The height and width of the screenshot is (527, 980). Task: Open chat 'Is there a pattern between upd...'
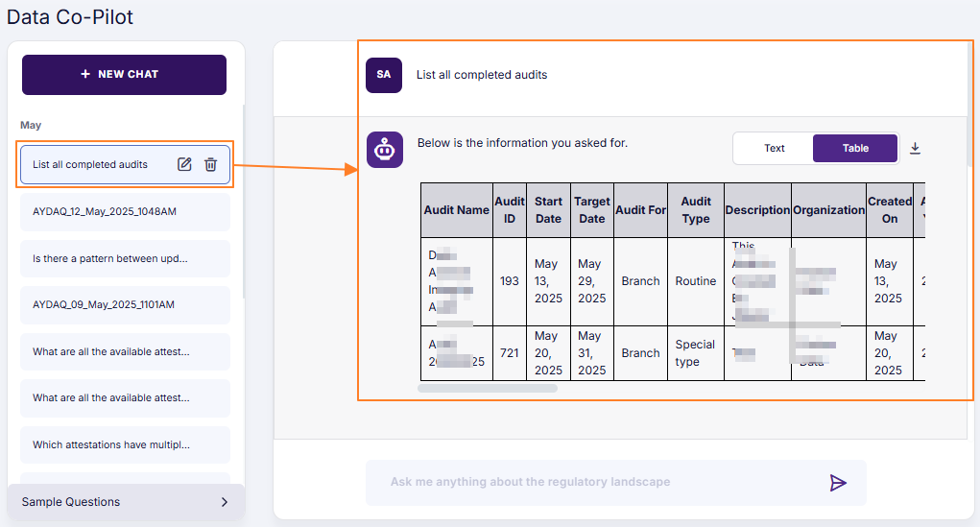tap(125, 258)
